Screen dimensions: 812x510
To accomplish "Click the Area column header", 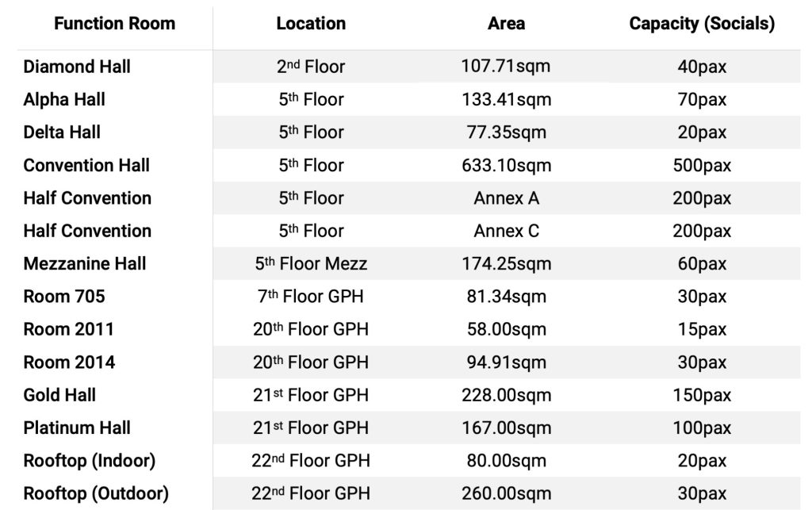I will (x=506, y=24).
